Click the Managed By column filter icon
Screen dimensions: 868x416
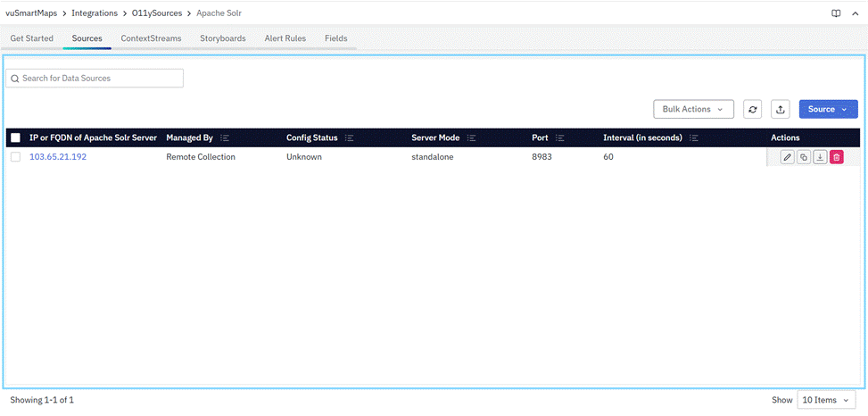(x=225, y=138)
